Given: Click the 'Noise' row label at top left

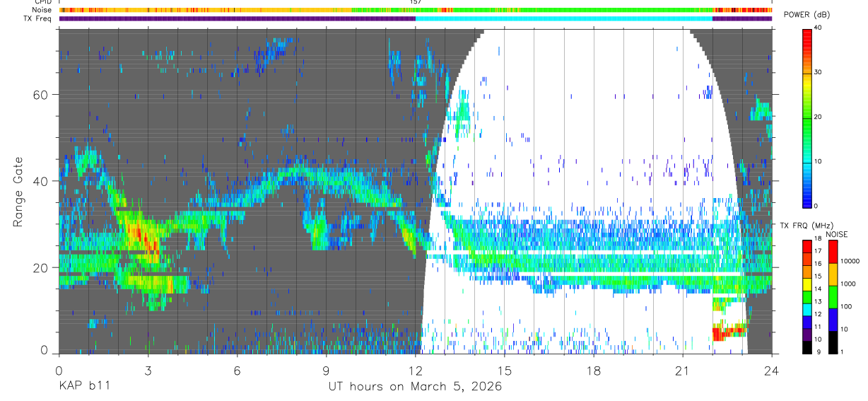Looking at the screenshot, I should (x=42, y=10).
